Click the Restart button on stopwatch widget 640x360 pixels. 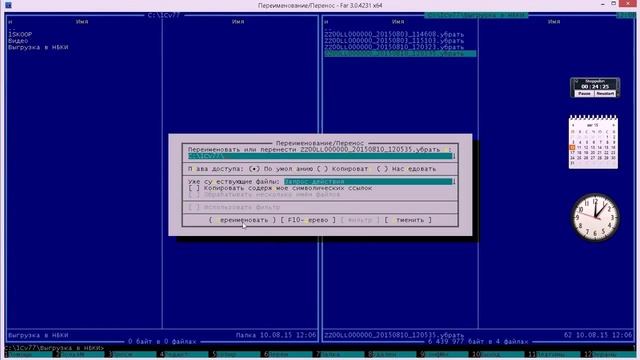tap(605, 93)
